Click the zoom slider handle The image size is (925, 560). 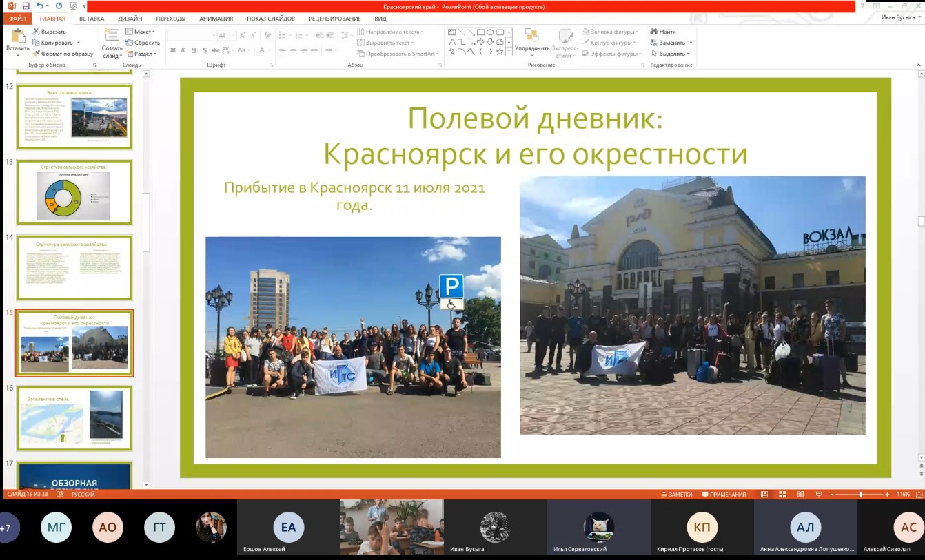[x=860, y=495]
